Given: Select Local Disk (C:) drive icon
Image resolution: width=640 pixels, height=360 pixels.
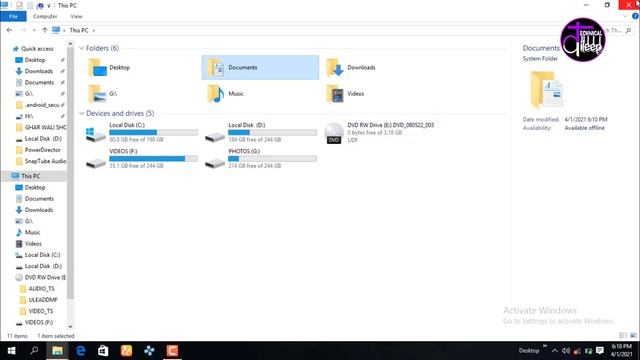Looking at the screenshot, I should click(96, 134).
